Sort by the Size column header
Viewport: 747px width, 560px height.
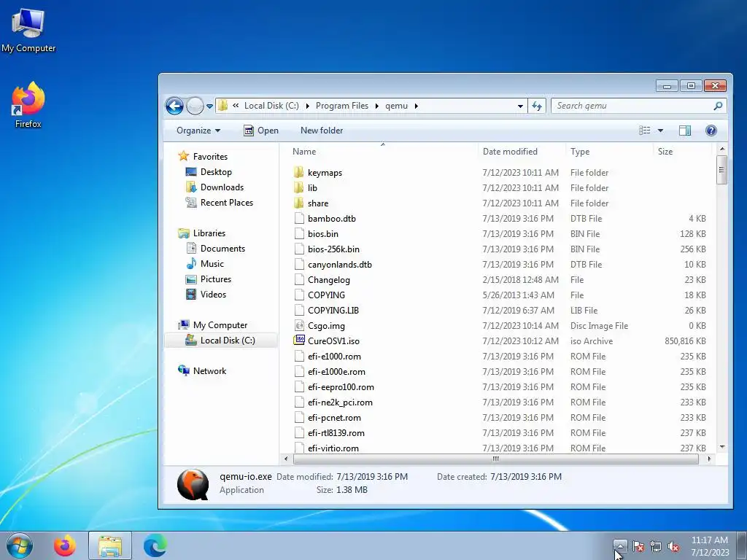[682, 152]
